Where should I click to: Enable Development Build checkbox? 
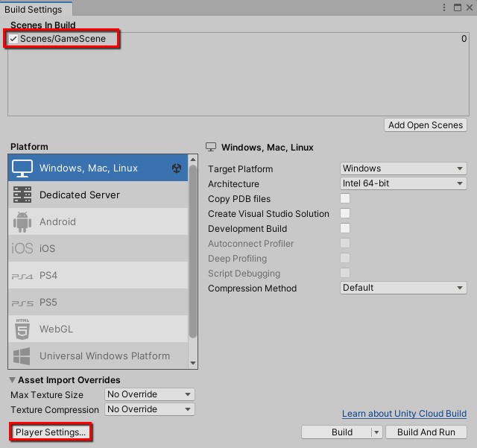click(345, 228)
